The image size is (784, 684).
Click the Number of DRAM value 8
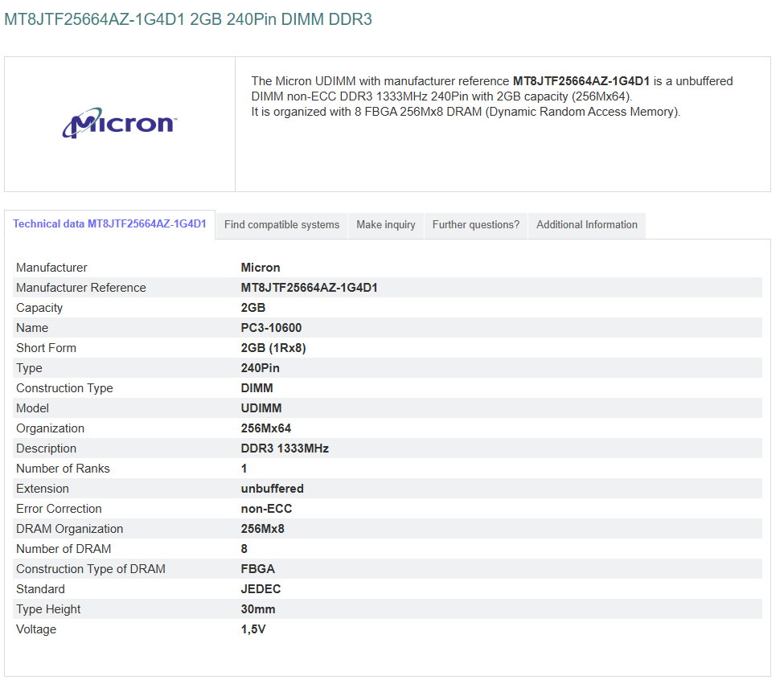point(244,549)
